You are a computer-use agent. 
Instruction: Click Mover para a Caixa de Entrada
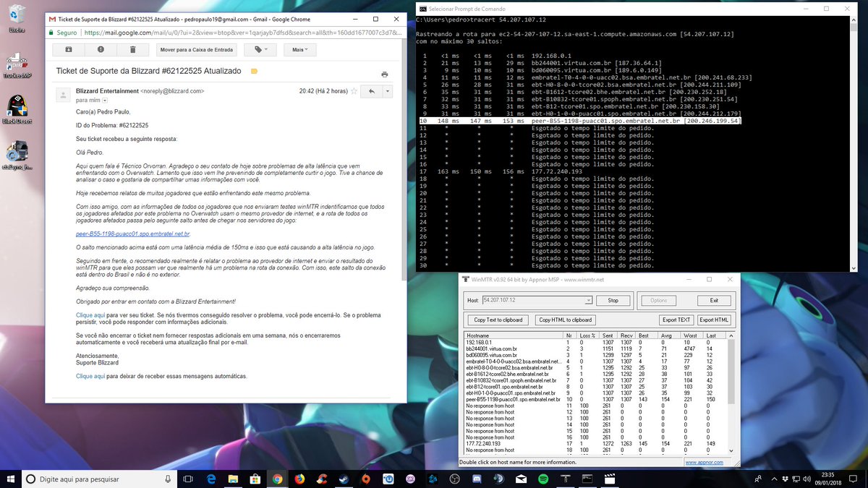pos(197,49)
